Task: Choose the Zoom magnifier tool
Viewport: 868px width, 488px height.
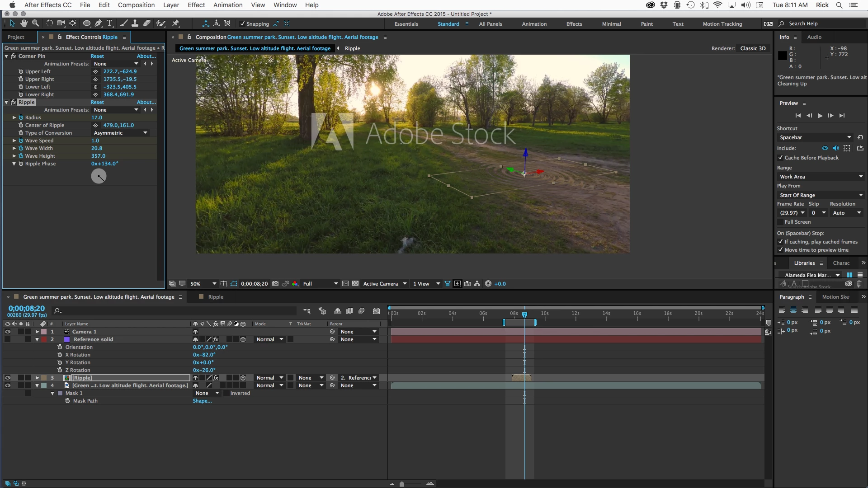Action: 35,23
